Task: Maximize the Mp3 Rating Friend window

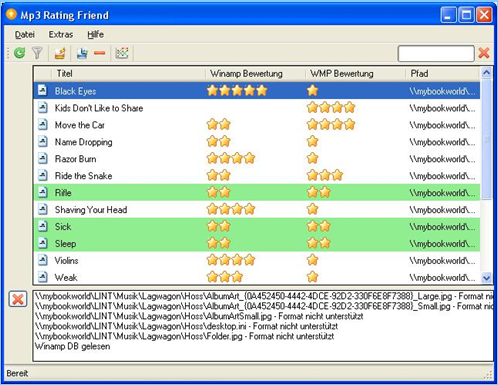Action: point(466,15)
